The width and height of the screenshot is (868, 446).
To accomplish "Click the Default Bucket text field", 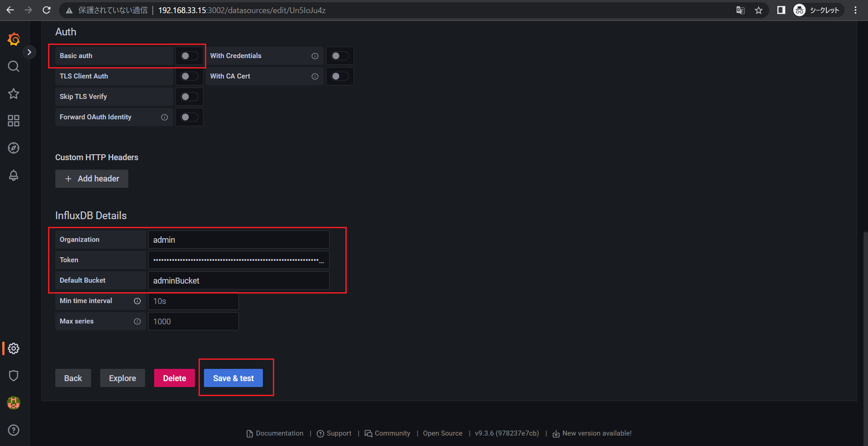I will [238, 280].
